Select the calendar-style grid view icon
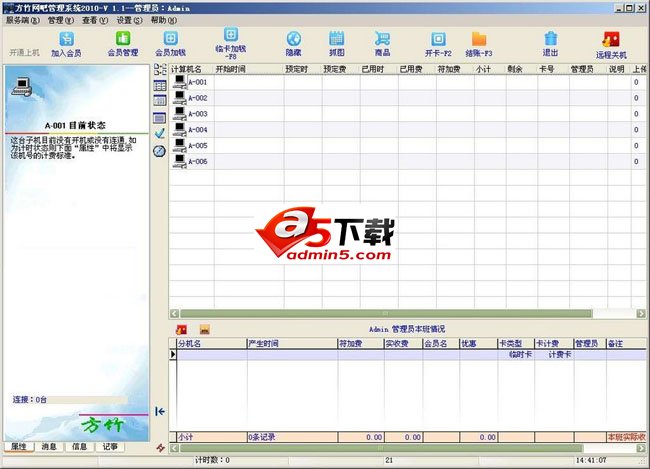The image size is (650, 469). 160,100
